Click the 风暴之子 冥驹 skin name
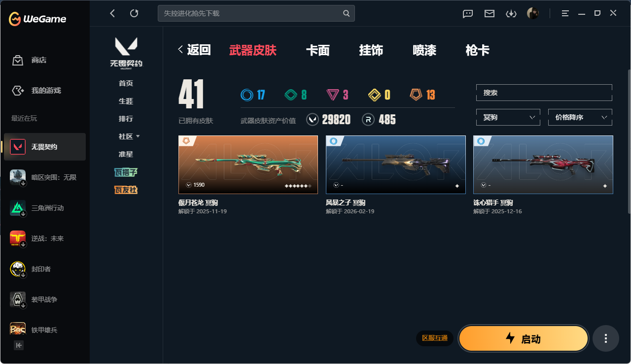631x364 pixels. tap(346, 202)
